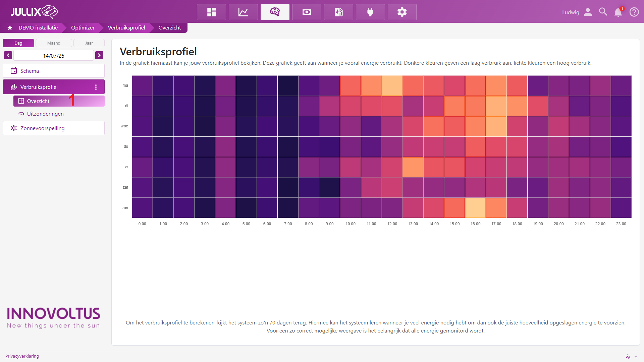Click the search magnifier icon

point(603,12)
